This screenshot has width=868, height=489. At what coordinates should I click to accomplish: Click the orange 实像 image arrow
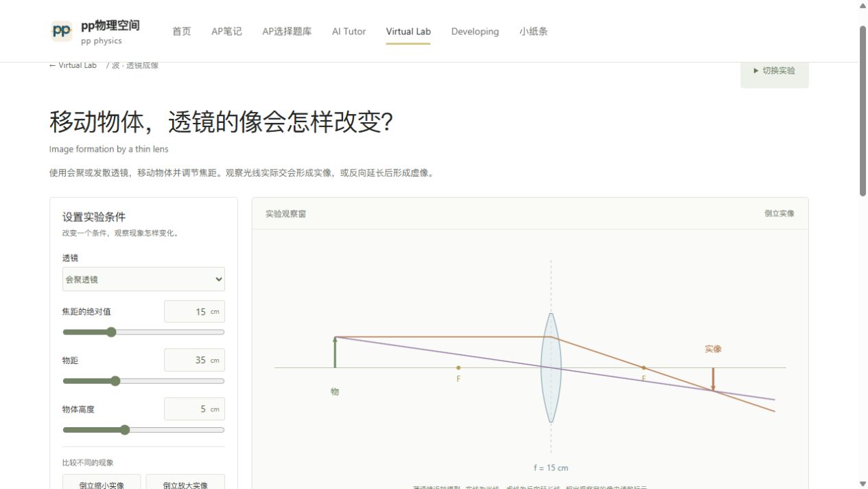[713, 379]
